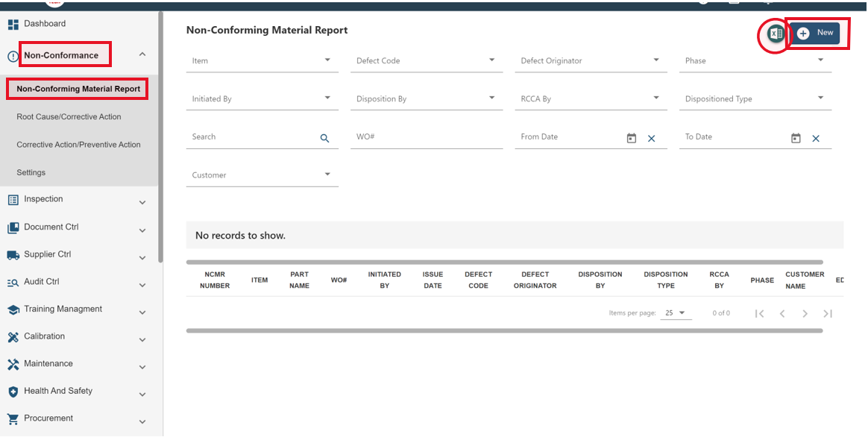Click the Health And Safety shield icon

[x=13, y=391]
